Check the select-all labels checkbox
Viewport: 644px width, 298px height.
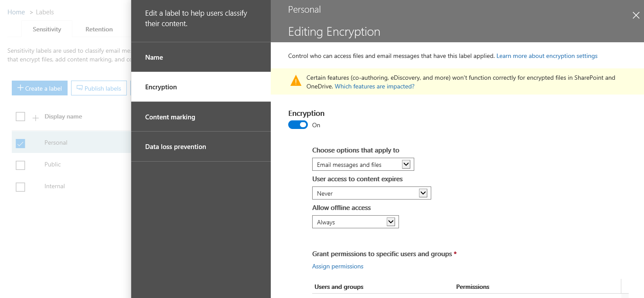(20, 117)
